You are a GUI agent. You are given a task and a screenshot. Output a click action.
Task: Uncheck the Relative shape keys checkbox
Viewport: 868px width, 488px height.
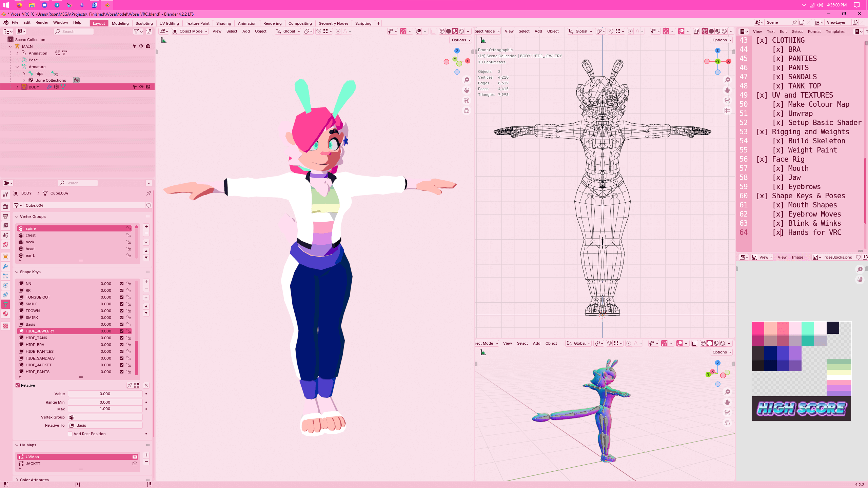pos(18,385)
